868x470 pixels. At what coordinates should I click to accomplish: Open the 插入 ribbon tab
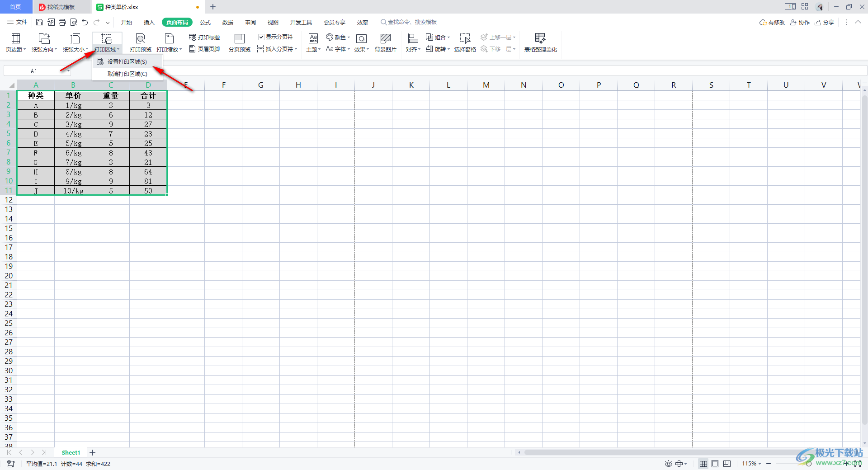[x=149, y=22]
